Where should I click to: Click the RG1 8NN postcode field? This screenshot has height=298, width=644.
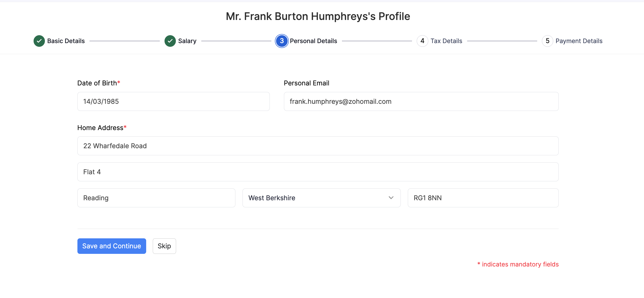(483, 198)
